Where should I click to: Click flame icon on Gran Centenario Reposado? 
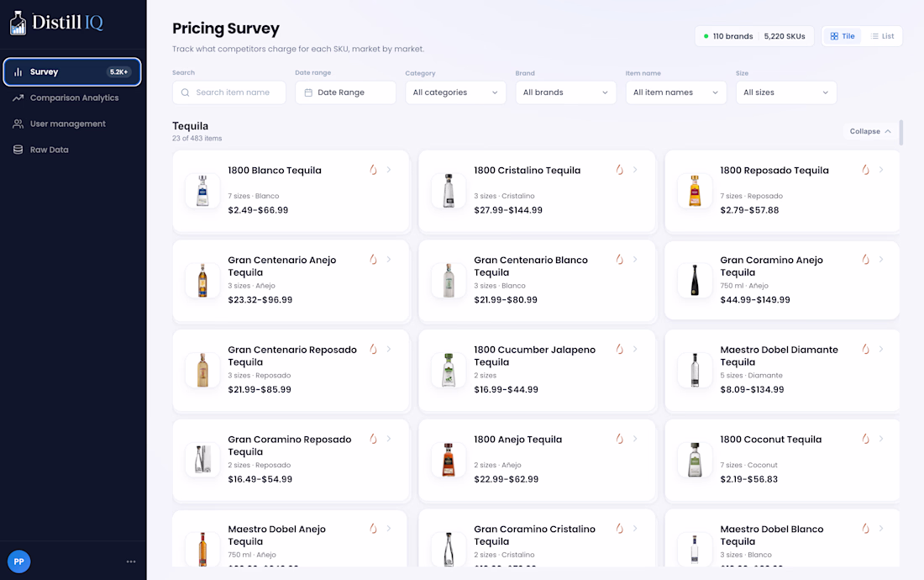coord(373,349)
